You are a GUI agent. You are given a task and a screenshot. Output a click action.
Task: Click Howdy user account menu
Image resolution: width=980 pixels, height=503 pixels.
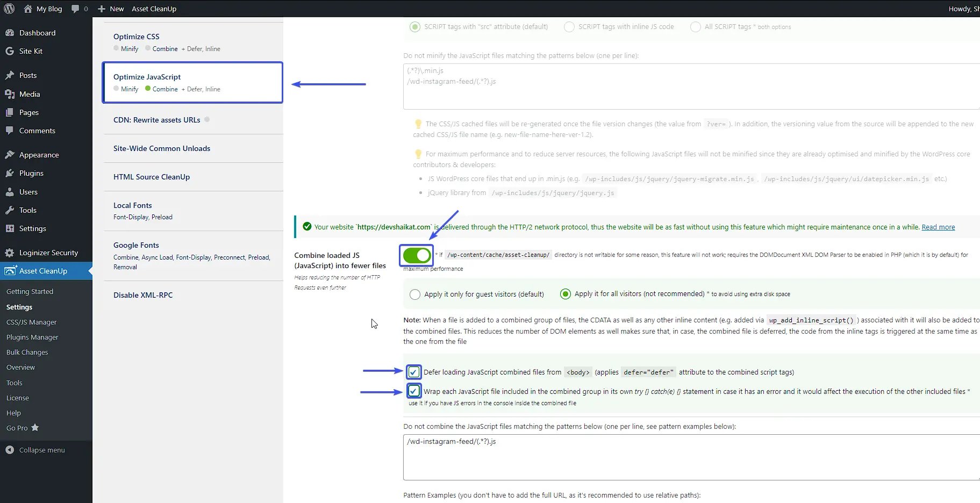point(964,9)
